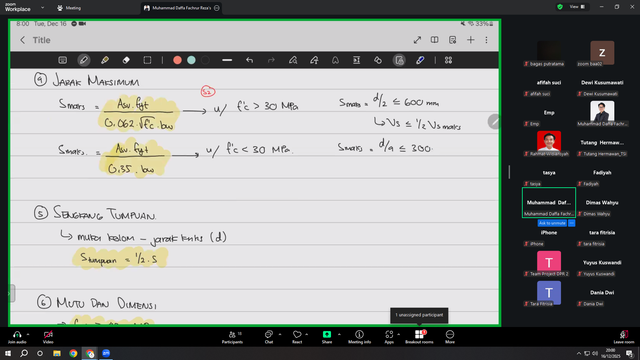Click the blue pen icon in toolbar
Screen dimensions: 640x360
click(x=420, y=60)
